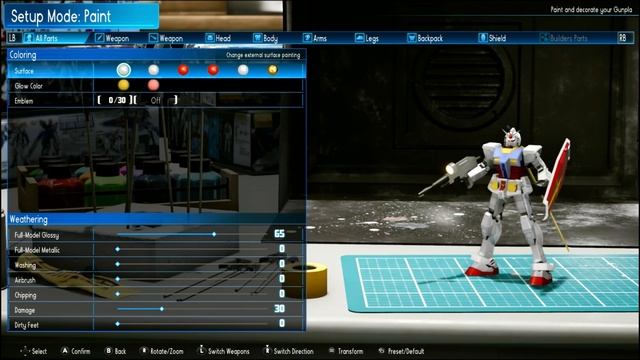Adjust the Damage slider handle
Viewport: 640px width, 360px height.
tap(162, 309)
